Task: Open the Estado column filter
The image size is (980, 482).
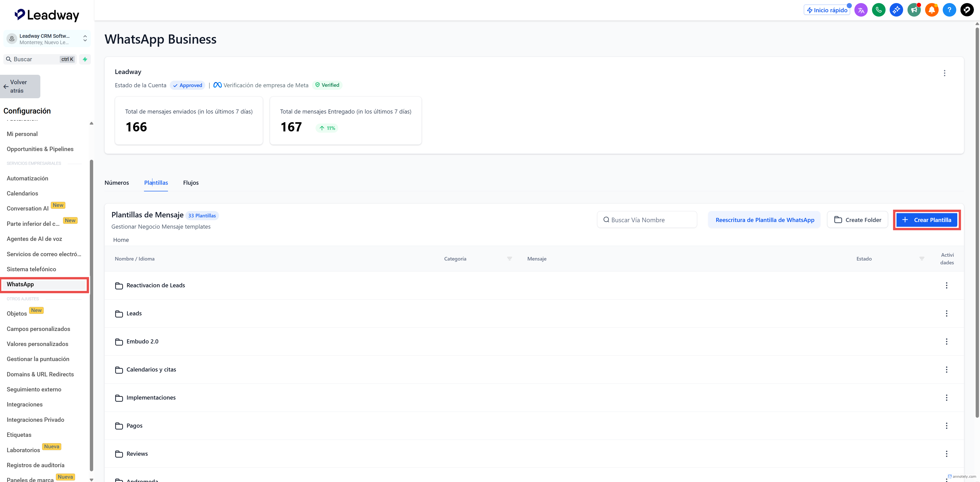Action: (x=921, y=258)
